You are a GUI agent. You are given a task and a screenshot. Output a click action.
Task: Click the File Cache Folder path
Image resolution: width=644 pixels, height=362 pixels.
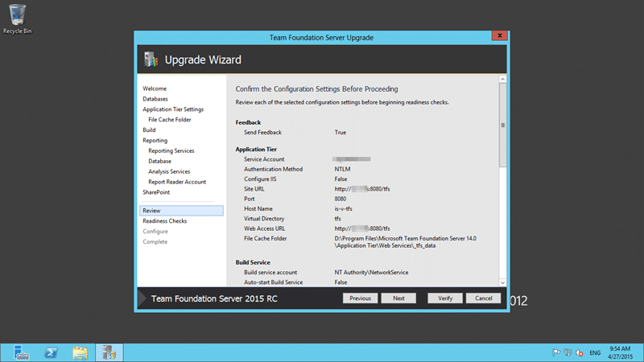[406, 242]
